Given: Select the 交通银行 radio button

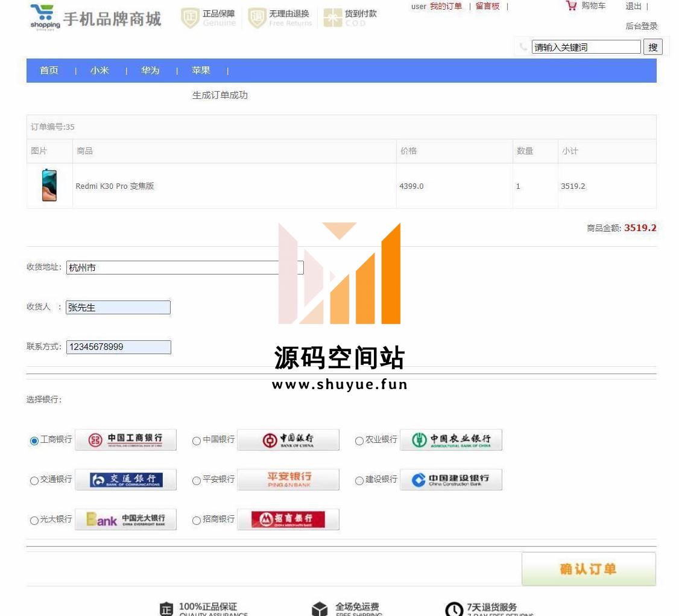Looking at the screenshot, I should coord(34,481).
